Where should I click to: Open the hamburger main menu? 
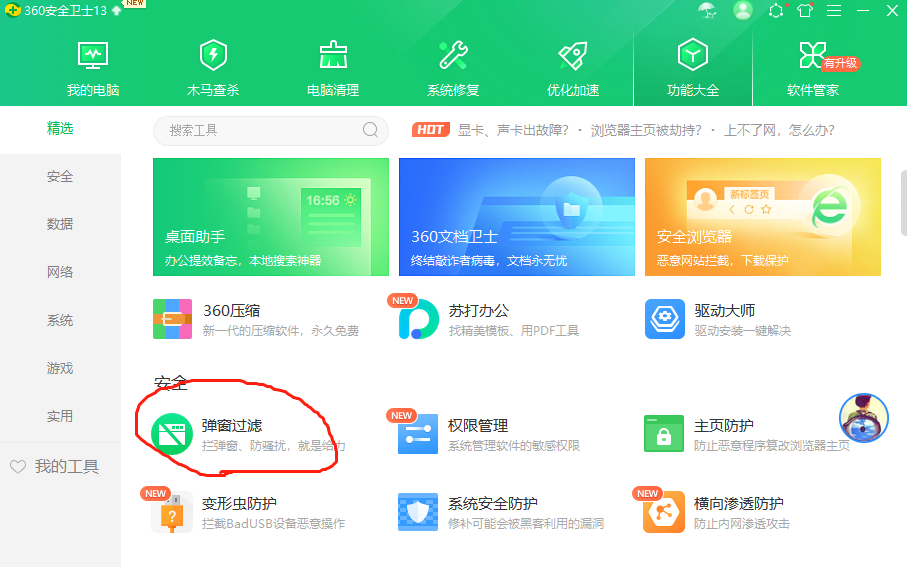[834, 11]
